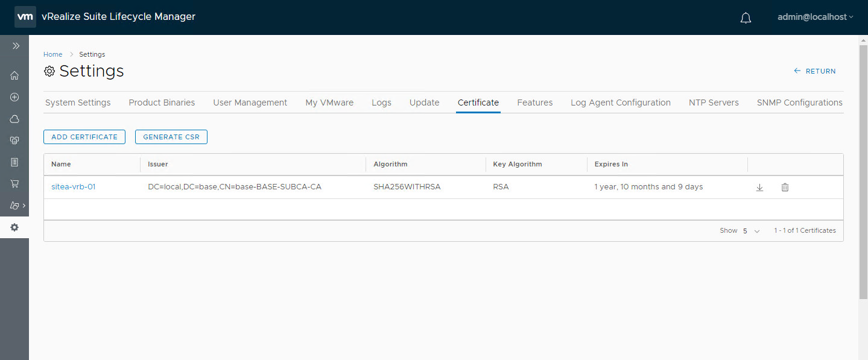Download the sitea-vrb-01 certificate
Screen dimensions: 868x360
pyautogui.click(x=759, y=188)
